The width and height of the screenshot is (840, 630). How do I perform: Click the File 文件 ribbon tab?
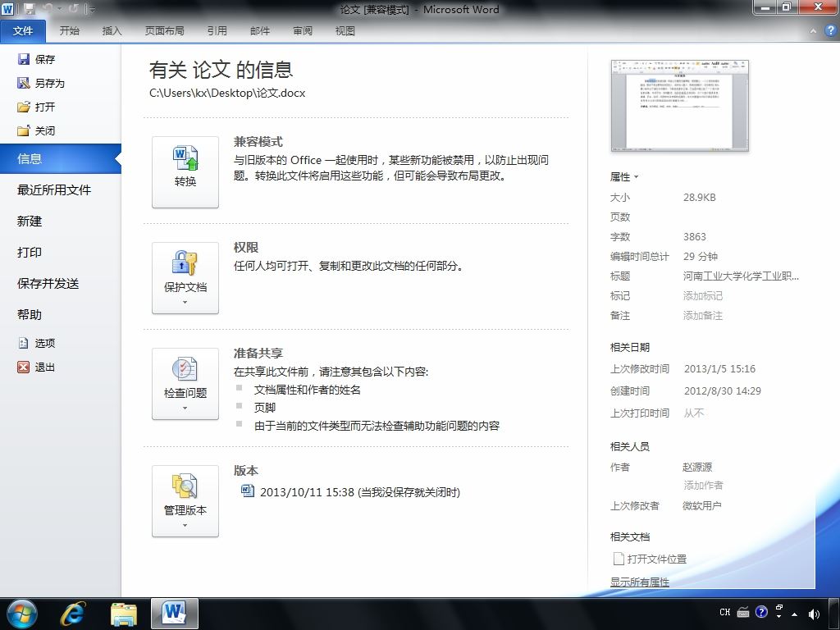[23, 30]
